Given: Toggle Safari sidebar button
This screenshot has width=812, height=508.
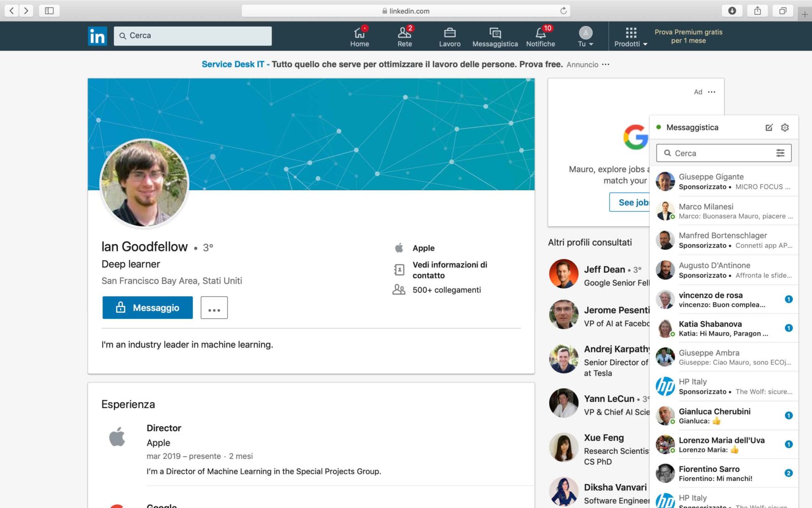Looking at the screenshot, I should tap(49, 10).
